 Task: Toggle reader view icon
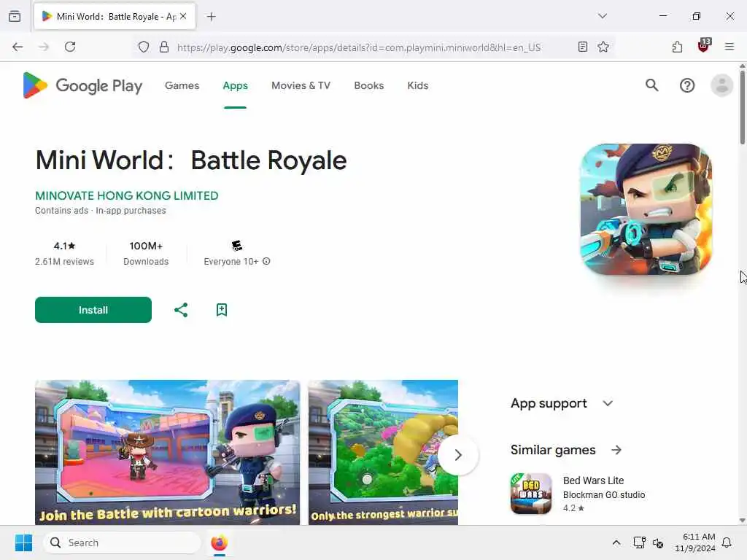tap(582, 47)
